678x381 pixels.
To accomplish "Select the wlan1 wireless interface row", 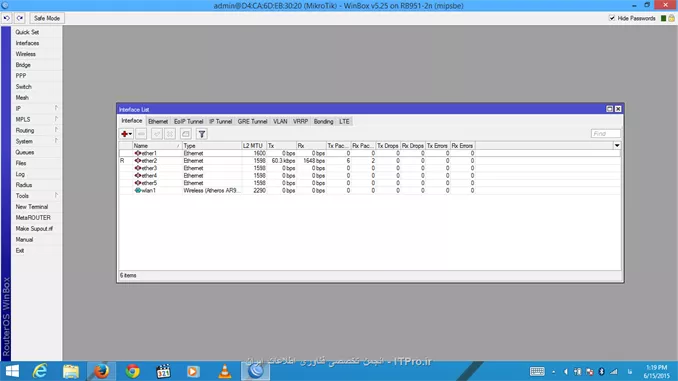I will point(370,190).
